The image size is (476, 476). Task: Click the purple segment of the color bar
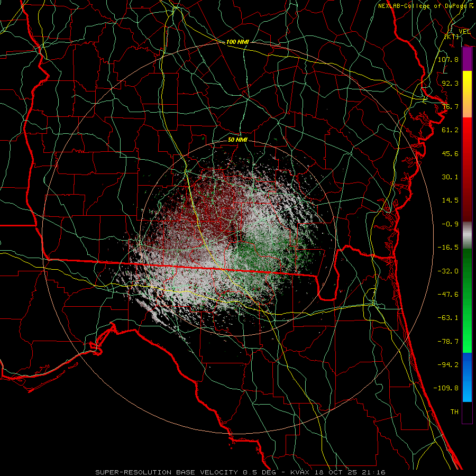click(467, 59)
